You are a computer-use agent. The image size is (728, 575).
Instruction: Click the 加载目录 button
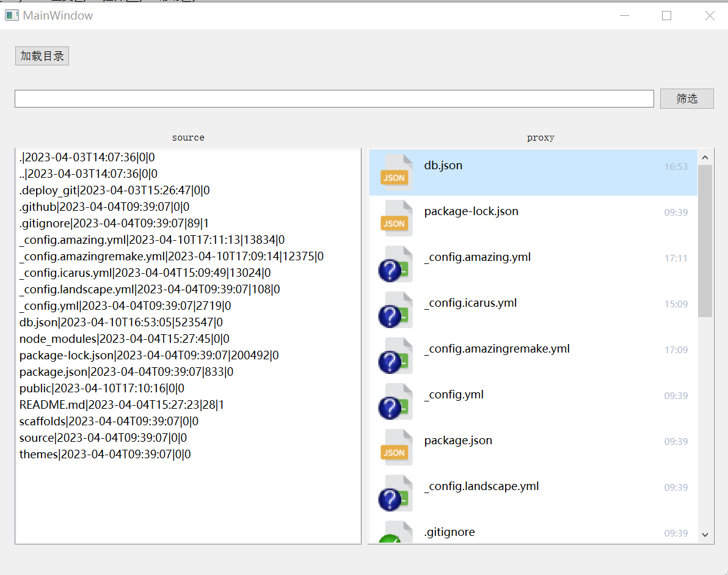pyautogui.click(x=42, y=56)
